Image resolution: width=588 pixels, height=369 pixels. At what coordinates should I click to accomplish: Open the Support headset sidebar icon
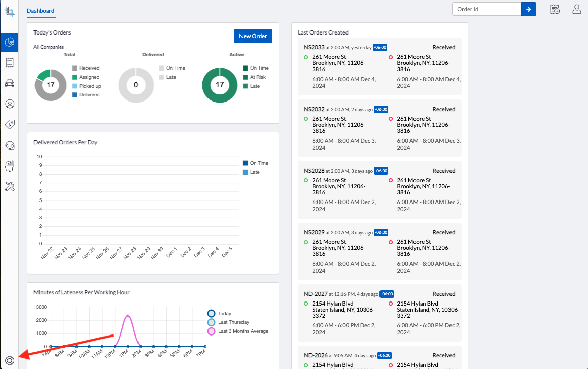click(10, 146)
